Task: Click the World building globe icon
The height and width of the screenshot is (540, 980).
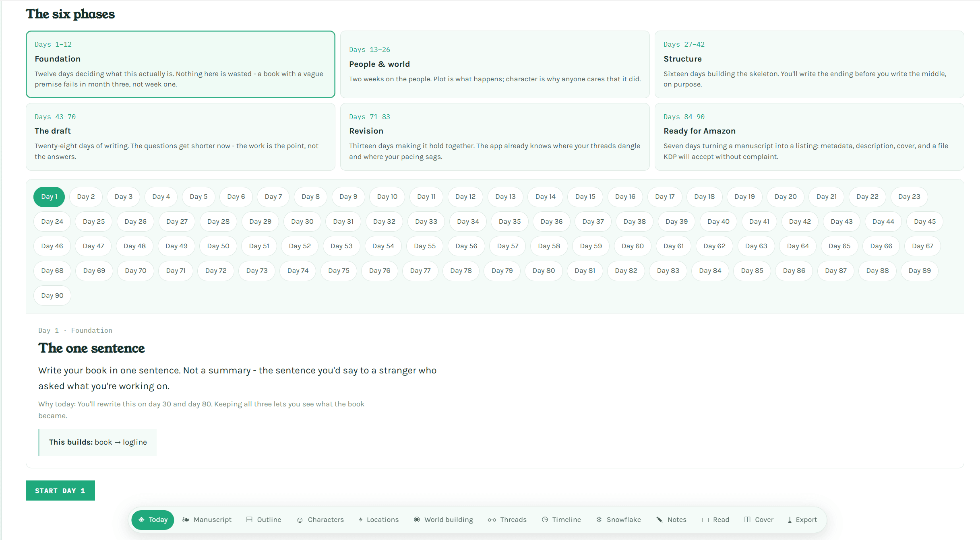Action: (417, 519)
